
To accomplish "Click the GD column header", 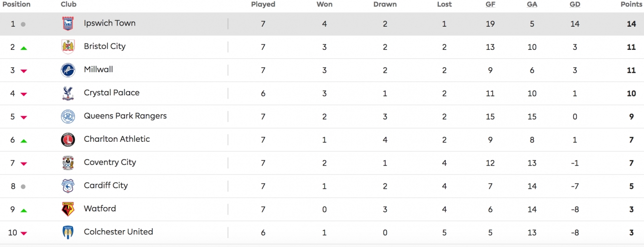I will [575, 4].
